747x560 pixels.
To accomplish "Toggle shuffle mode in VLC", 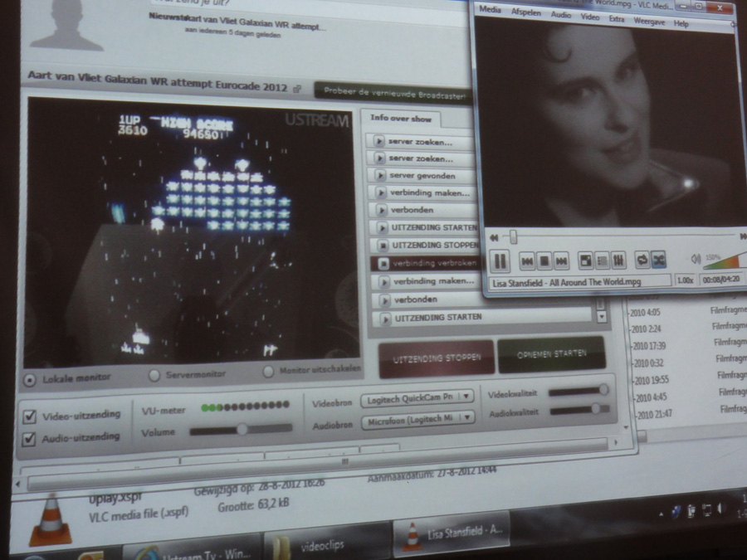I will click(x=659, y=260).
